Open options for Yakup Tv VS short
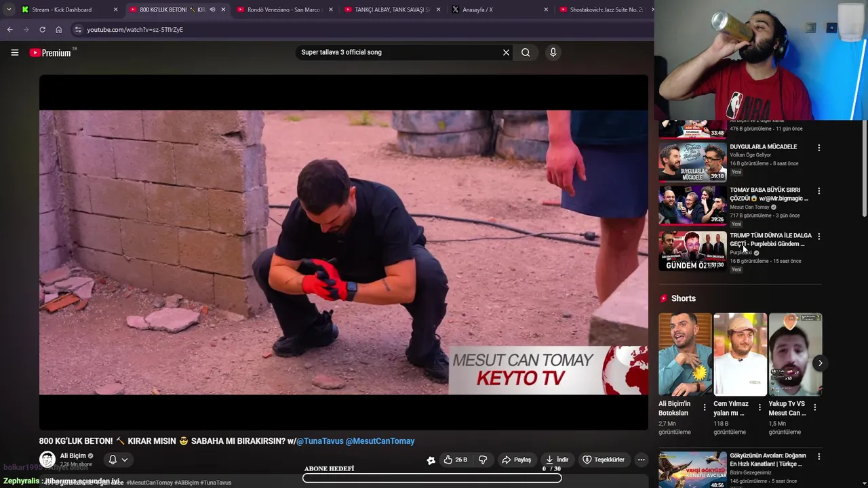Screen dimensions: 868x488 pos(814,407)
